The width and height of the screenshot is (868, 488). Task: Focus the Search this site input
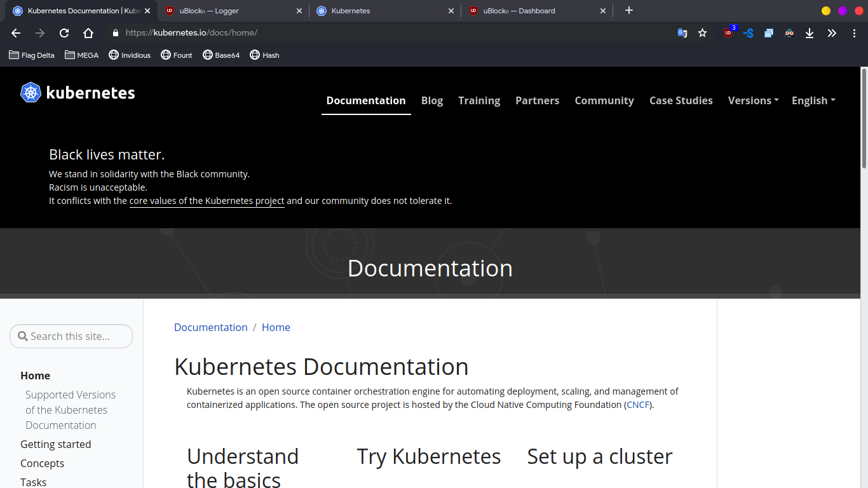pos(71,336)
